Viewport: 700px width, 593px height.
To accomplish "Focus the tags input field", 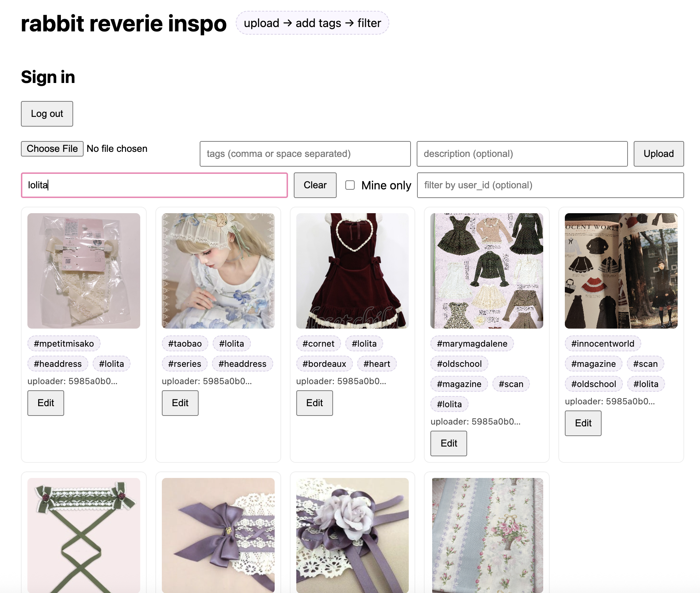I will 305,154.
